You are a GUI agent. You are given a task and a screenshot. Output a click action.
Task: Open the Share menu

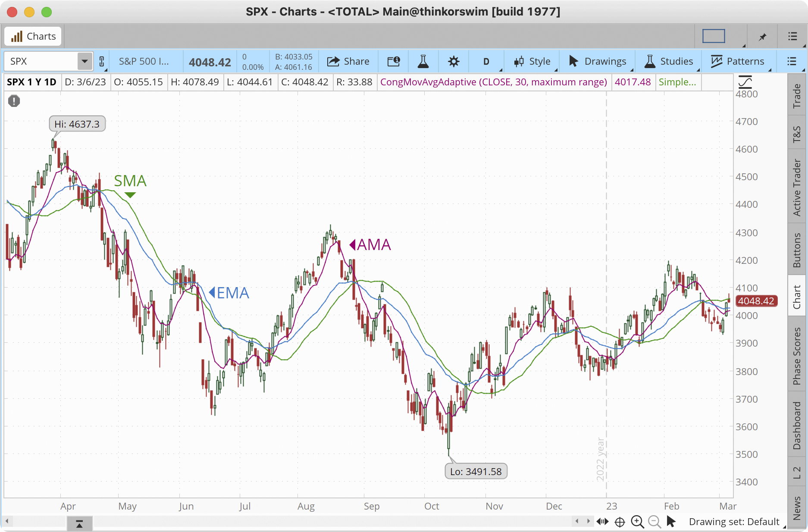(x=348, y=61)
